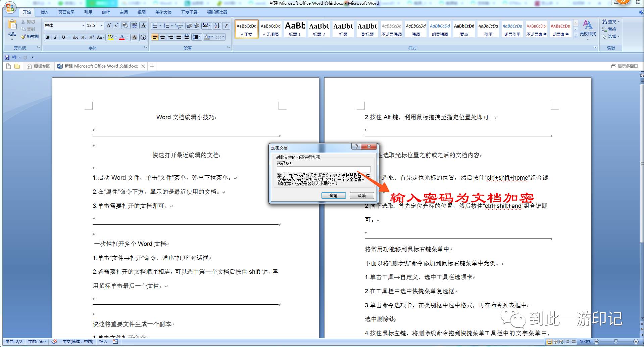Image resolution: width=644 pixels, height=347 pixels.
Task: Open the 引用 (References) ribbon tab
Action: coord(88,12)
